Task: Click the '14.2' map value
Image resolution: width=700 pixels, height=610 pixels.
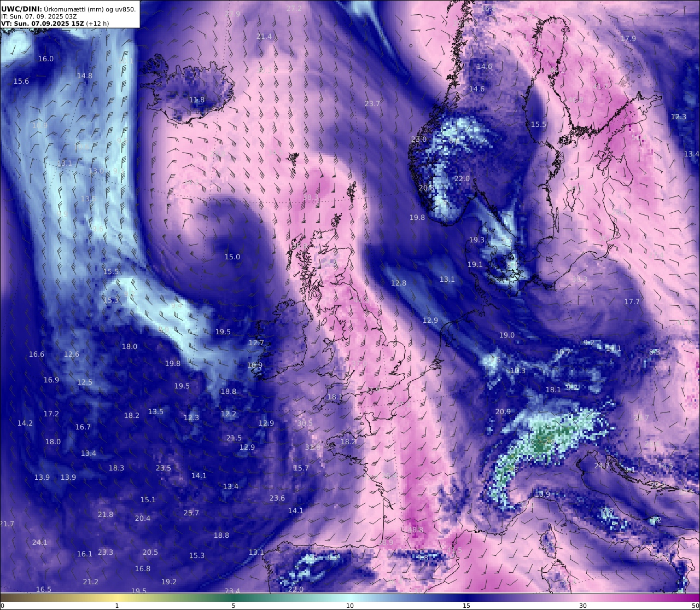Action: [x=25, y=423]
